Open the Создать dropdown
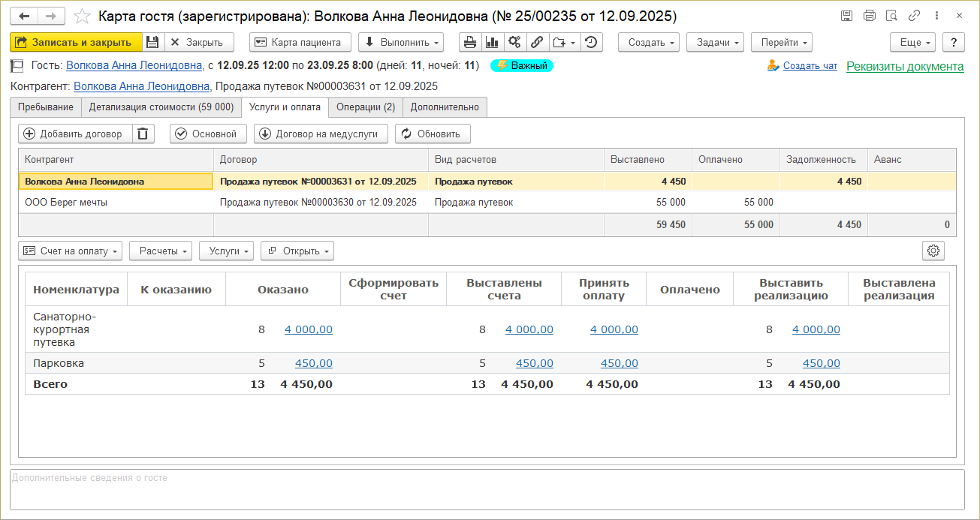The width and height of the screenshot is (980, 520). (649, 43)
